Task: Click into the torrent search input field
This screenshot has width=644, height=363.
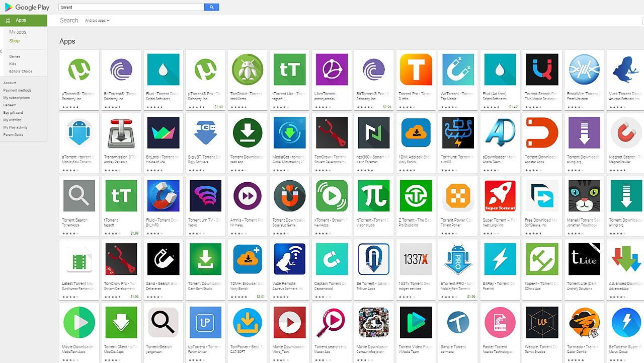Action: point(131,7)
